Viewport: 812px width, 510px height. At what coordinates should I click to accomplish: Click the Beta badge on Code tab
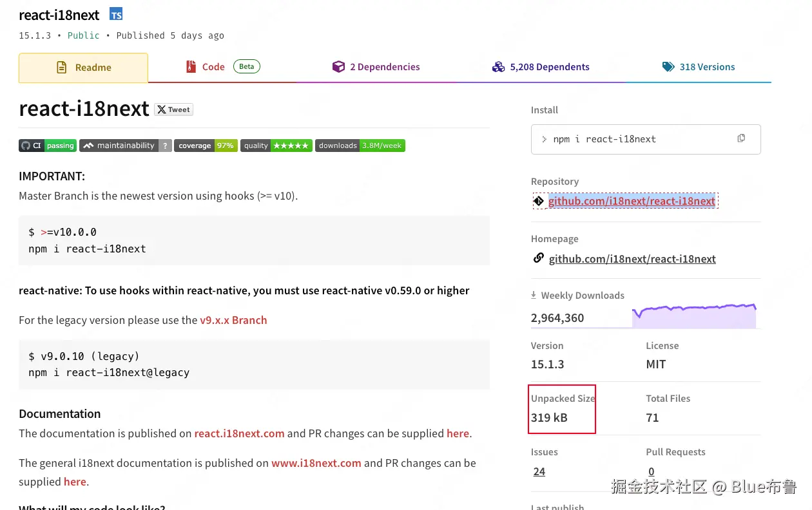(x=247, y=66)
